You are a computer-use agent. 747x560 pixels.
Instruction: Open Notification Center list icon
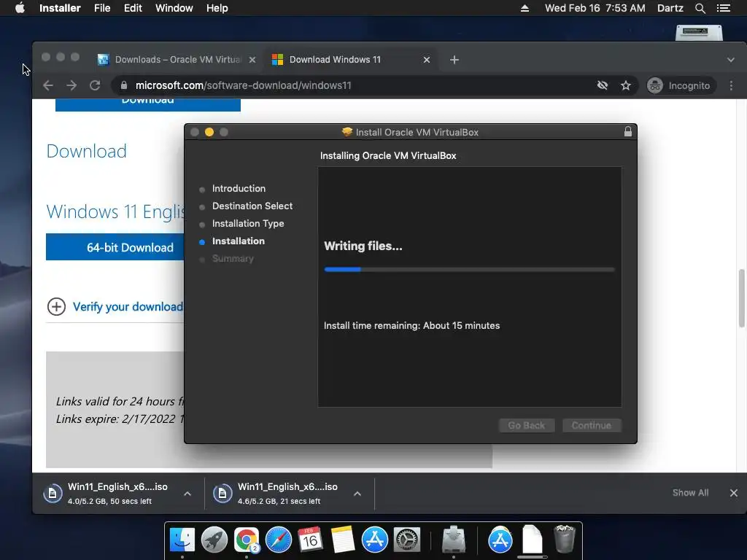(724, 8)
